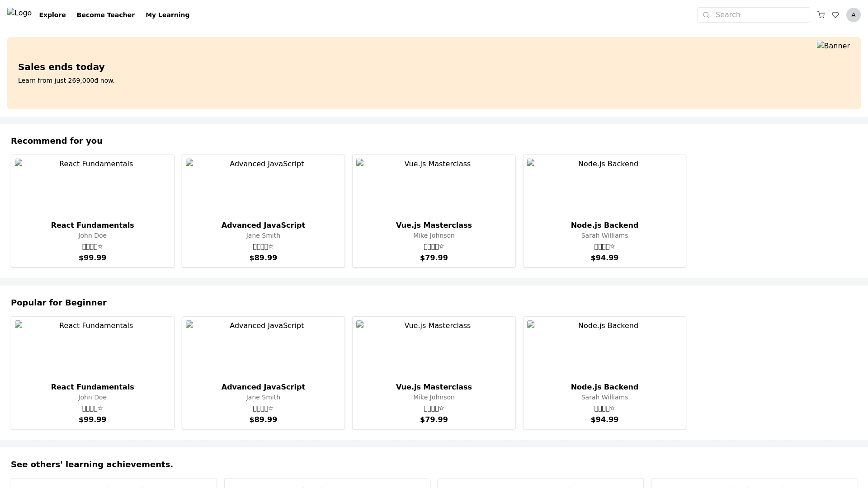
Task: Open React Fundamentals in Recommend section
Action: 93,225
